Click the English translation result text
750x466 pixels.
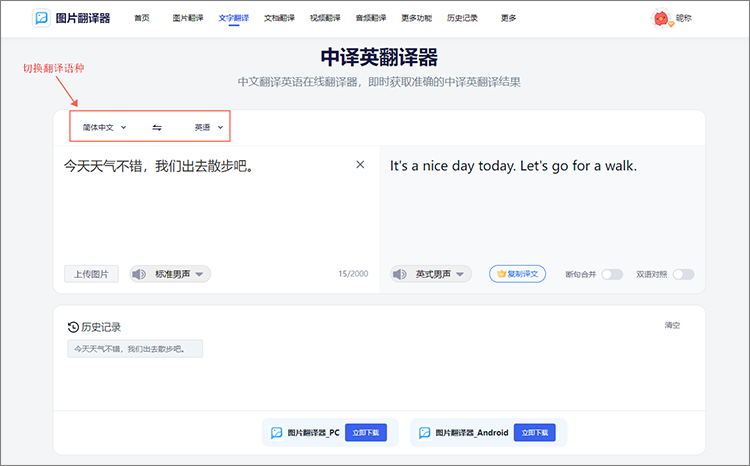coord(513,166)
